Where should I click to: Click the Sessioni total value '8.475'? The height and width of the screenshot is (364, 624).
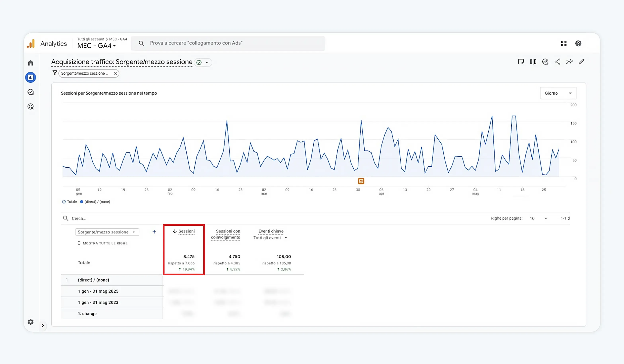(x=189, y=256)
